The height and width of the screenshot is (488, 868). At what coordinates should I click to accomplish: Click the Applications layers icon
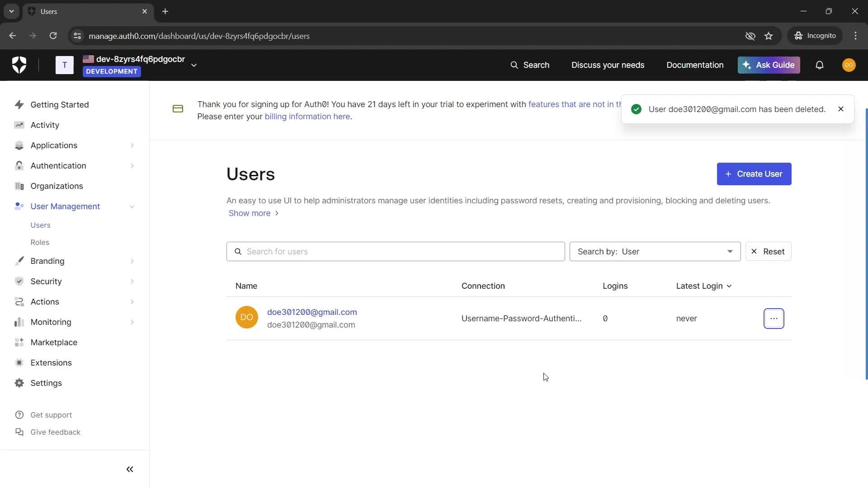(x=19, y=145)
